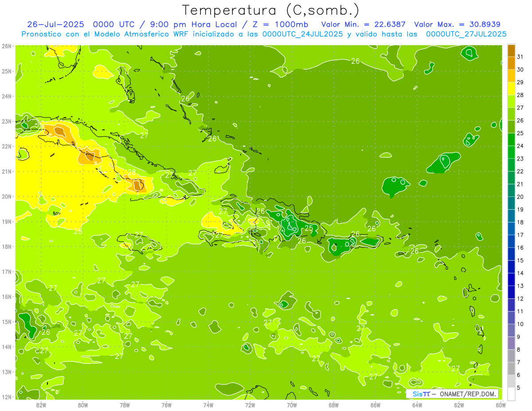This screenshot has height=411, width=532.
Task: Select the "Valor Min. = 22.6387" text
Action: [363, 24]
